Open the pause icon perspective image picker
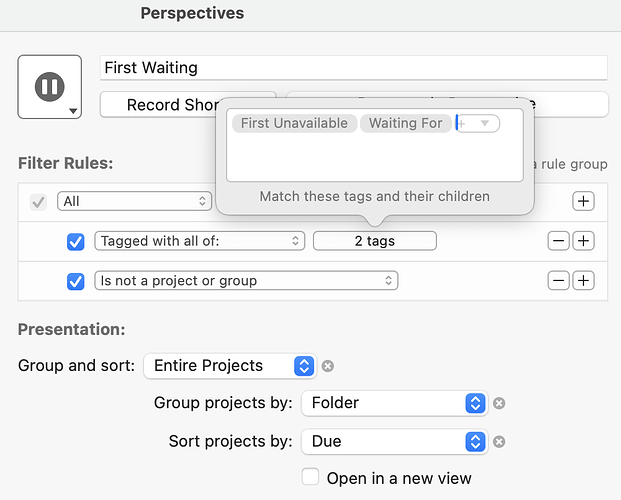Screen dimensions: 621x500 (50, 87)
